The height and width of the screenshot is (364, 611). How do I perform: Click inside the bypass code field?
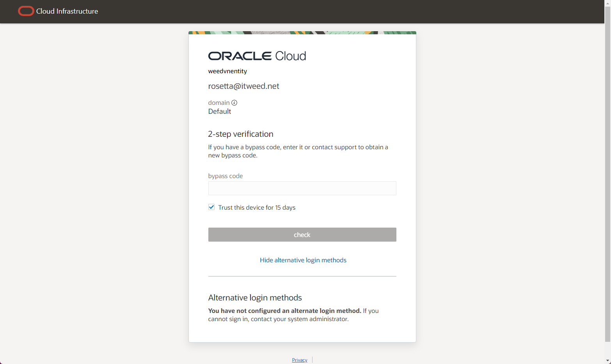(x=302, y=188)
